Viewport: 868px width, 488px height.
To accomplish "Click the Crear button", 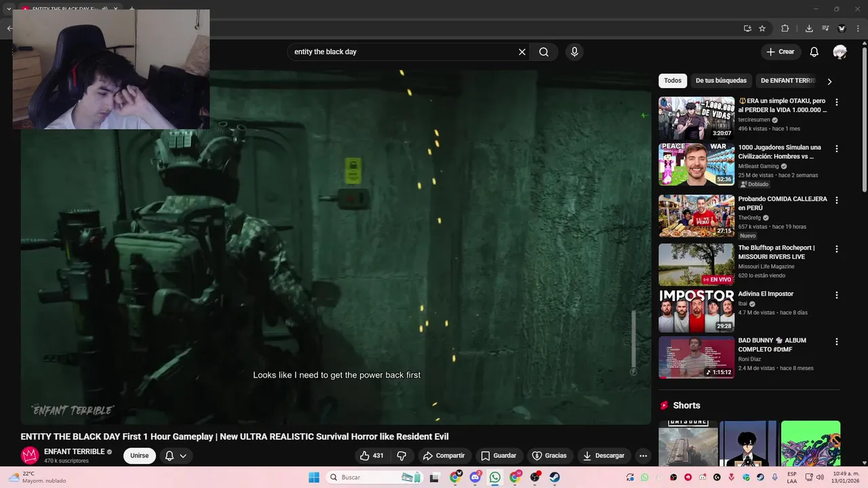I will 780,52.
